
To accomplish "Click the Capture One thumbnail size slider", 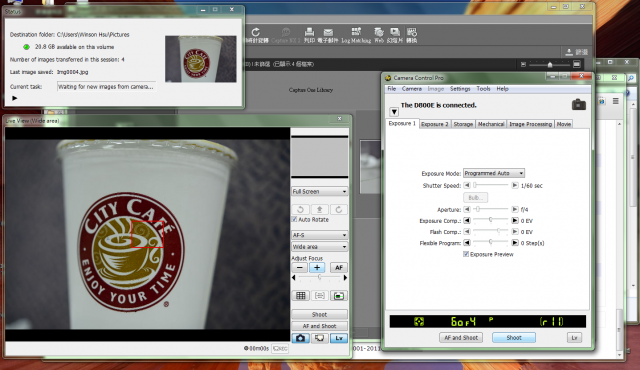I will (x=549, y=64).
